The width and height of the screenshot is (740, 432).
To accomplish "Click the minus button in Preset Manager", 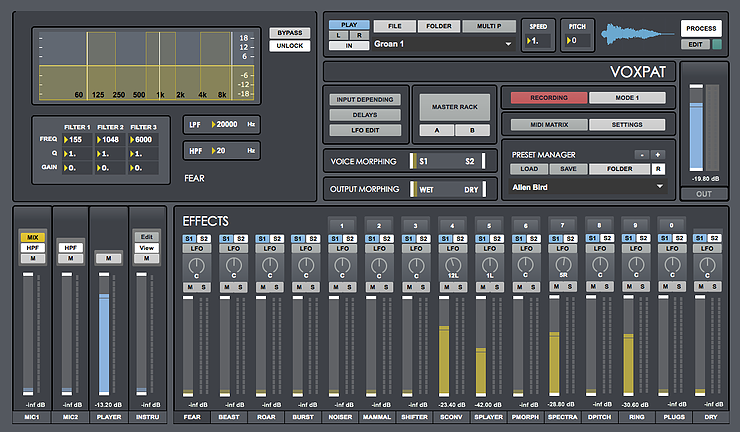I will (642, 155).
